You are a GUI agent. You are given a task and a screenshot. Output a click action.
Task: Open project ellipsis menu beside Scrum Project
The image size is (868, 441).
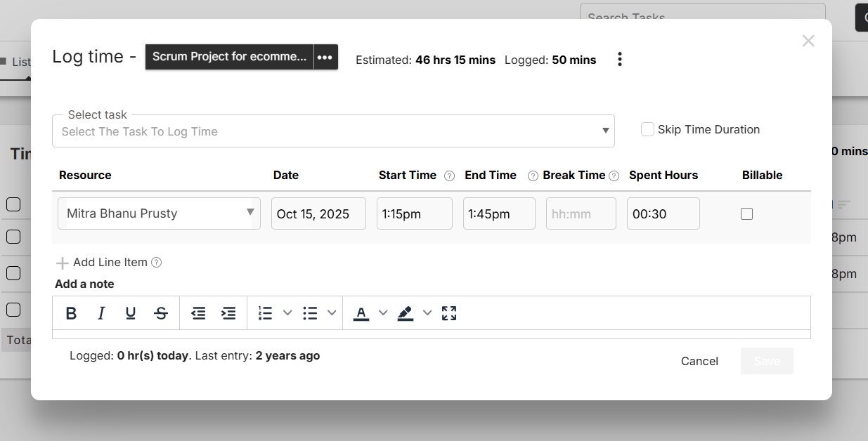(325, 58)
